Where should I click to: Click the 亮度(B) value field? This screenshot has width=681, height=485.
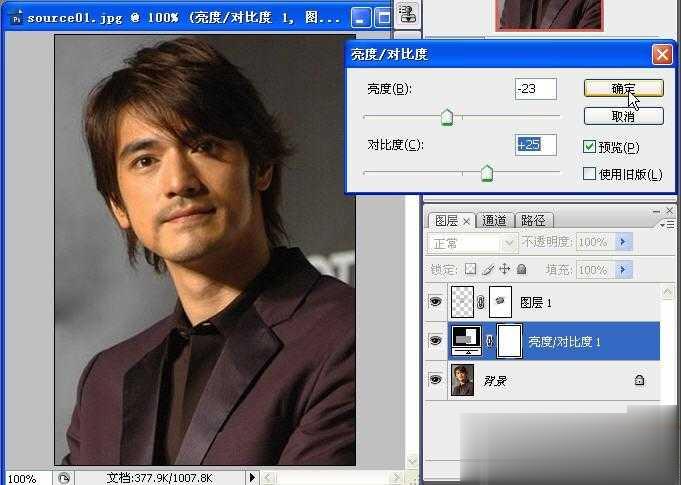pyautogui.click(x=536, y=89)
